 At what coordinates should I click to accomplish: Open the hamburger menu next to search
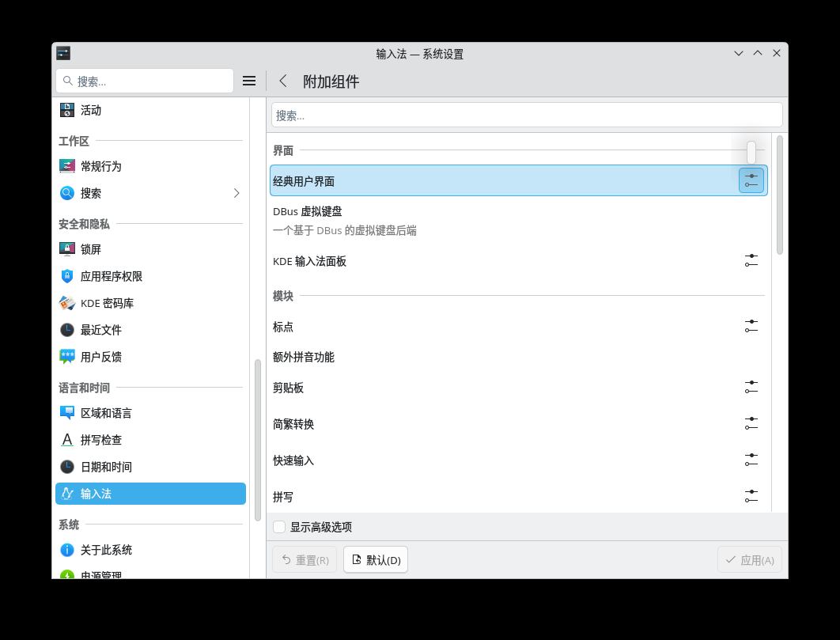[249, 81]
